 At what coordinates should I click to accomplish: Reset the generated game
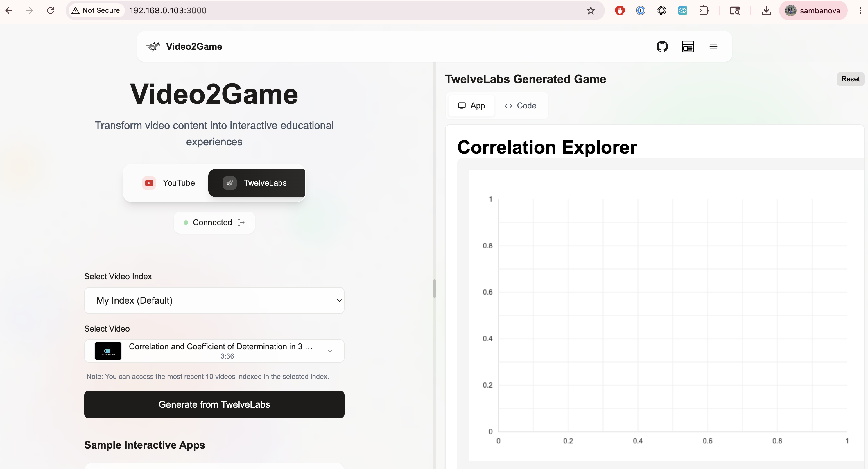(850, 79)
